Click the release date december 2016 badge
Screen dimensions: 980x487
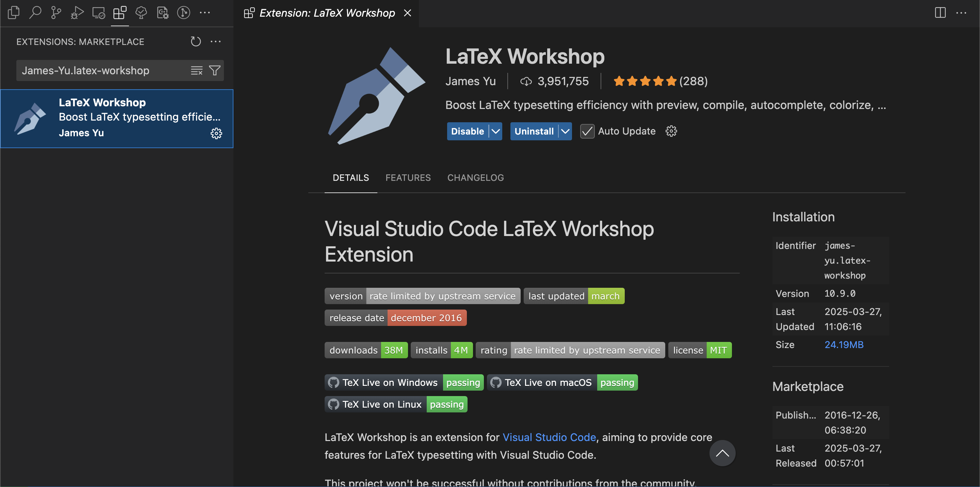(x=395, y=317)
